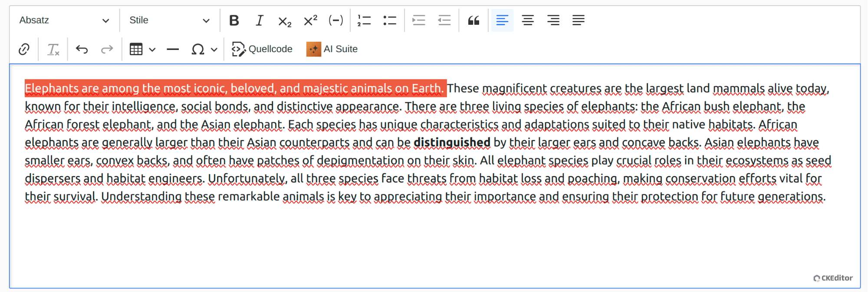Insert a bulleted list
Image resolution: width=868 pixels, height=292 pixels.
click(x=389, y=20)
